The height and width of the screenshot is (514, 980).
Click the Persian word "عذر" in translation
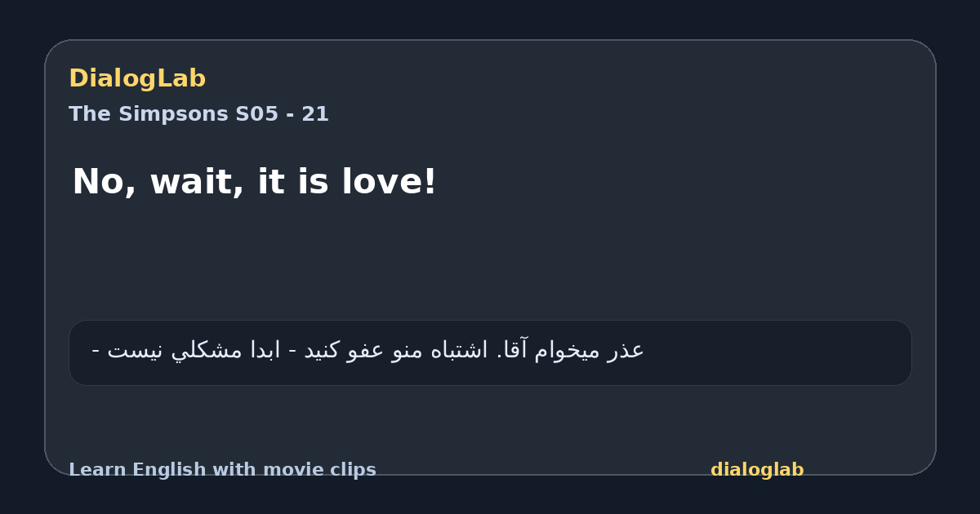tap(628, 350)
